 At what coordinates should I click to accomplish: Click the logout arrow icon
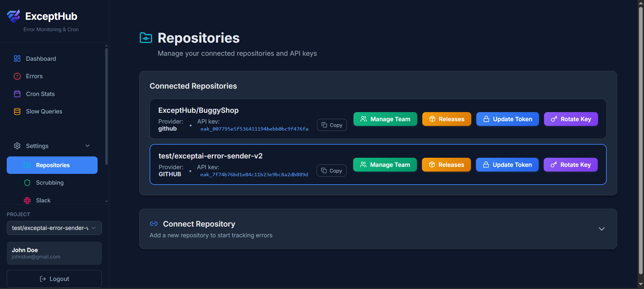(x=43, y=279)
